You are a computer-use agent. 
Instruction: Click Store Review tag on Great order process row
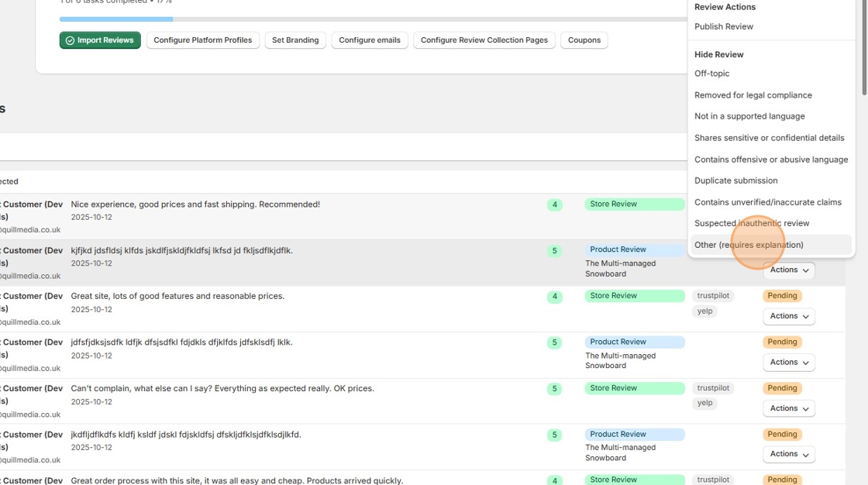pyautogui.click(x=635, y=480)
